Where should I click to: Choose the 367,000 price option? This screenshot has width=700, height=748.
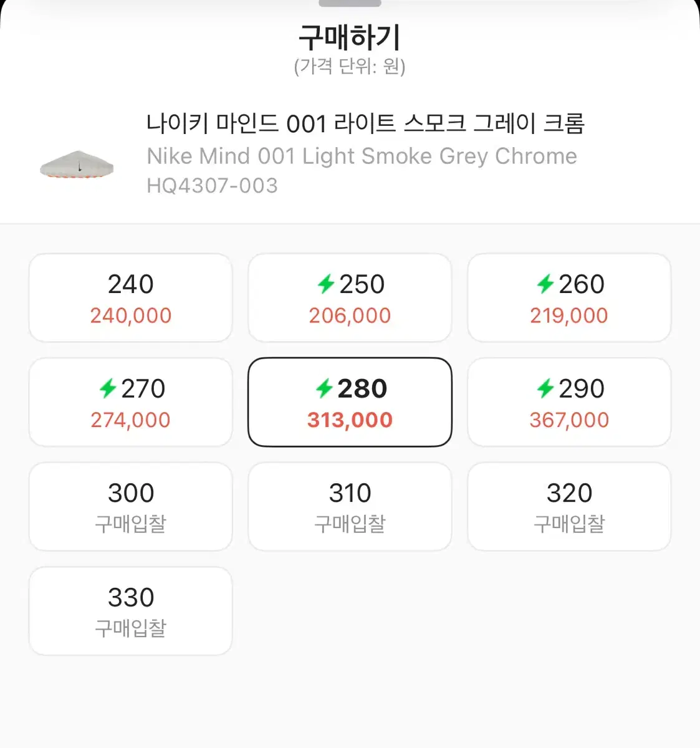pyautogui.click(x=569, y=402)
